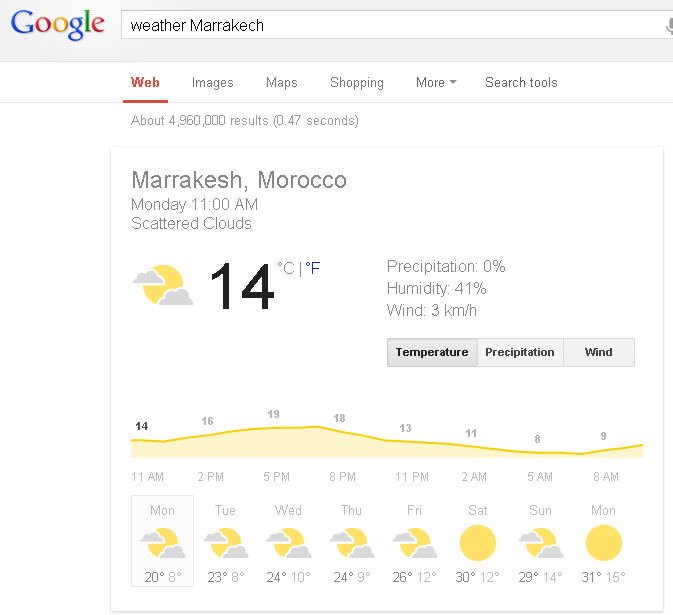Select Wednesday's forecast icon
This screenshot has height=615, width=673.
tap(289, 543)
